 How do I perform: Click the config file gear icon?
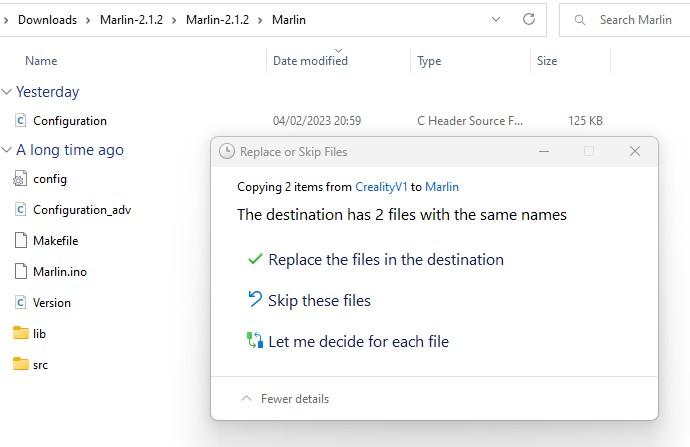21,179
